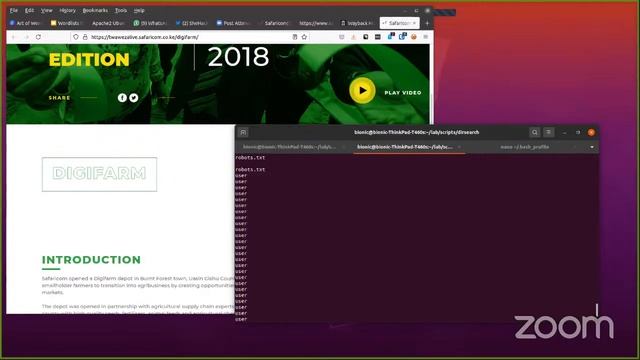Image resolution: width=640 pixels, height=360 pixels.
Task: Click the first robots.txt output line
Action: tap(250, 158)
